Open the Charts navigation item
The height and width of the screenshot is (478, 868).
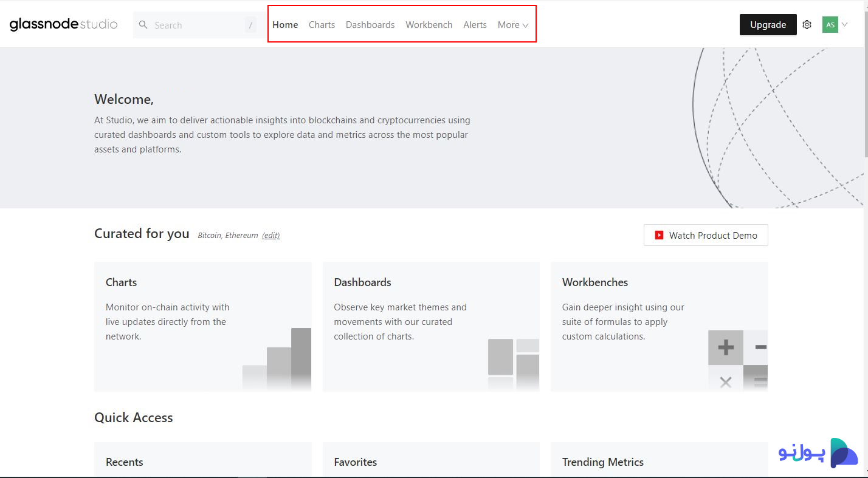(322, 25)
